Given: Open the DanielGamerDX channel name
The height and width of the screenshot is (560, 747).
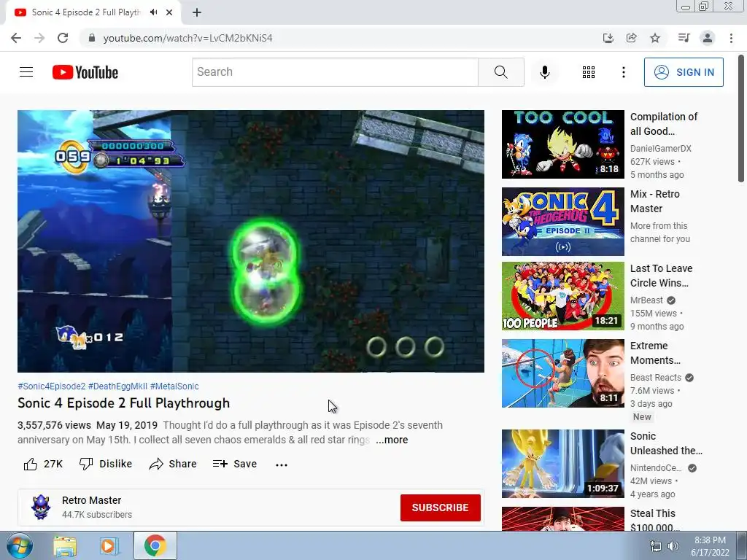Looking at the screenshot, I should (x=660, y=149).
